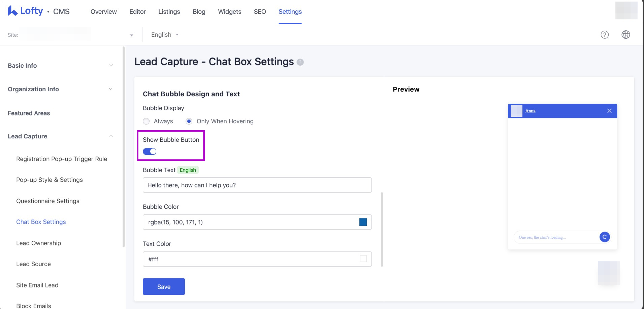Switch to the Widgets tab
644x309 pixels.
229,12
